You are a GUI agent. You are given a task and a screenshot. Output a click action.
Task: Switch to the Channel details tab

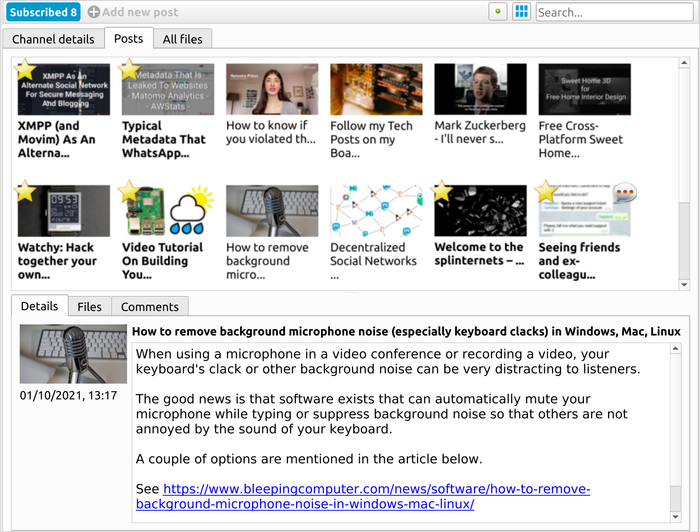(53, 39)
